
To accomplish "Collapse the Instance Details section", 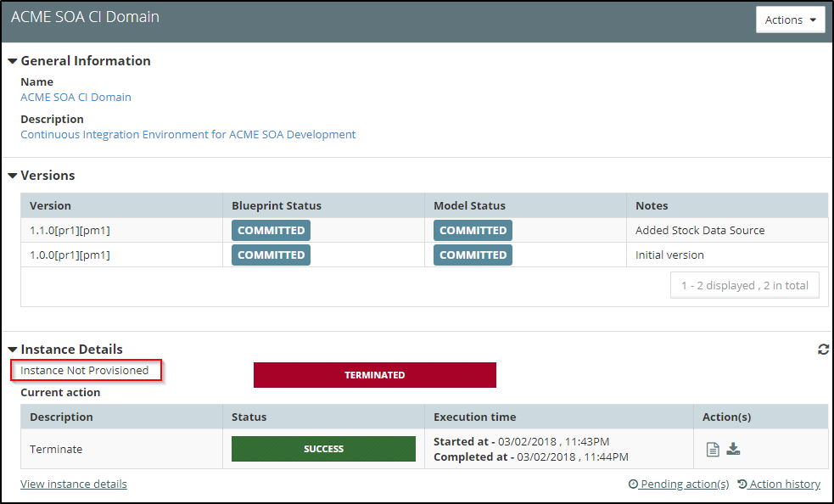I will (13, 350).
